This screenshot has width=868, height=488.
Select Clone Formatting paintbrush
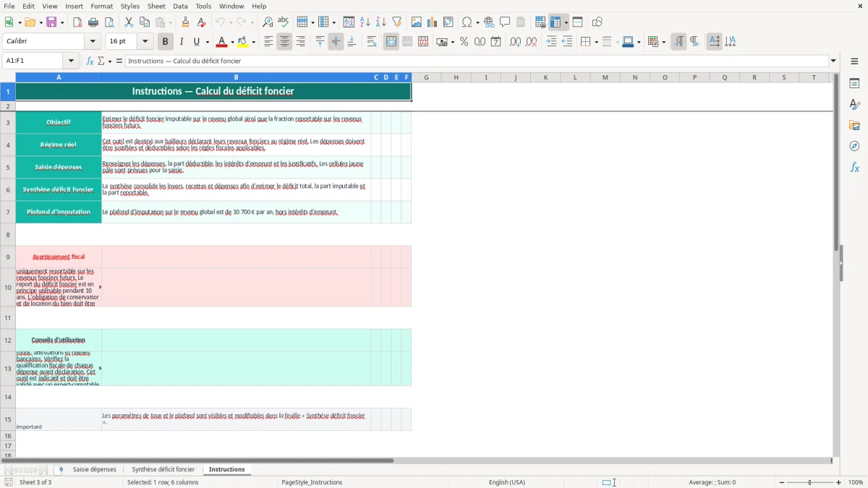[x=185, y=22]
